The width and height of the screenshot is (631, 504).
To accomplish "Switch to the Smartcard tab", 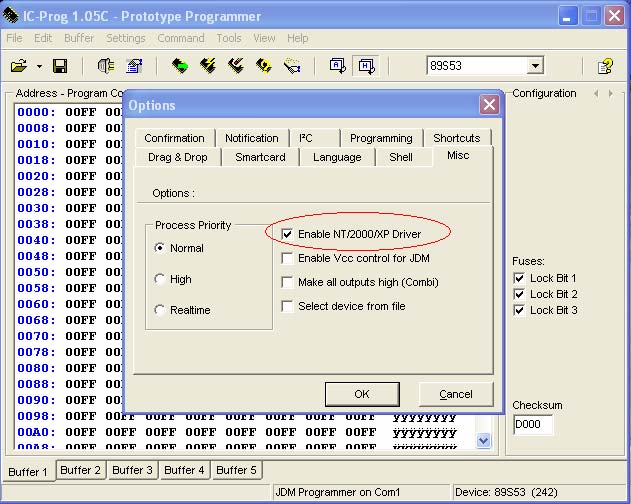I will click(260, 157).
